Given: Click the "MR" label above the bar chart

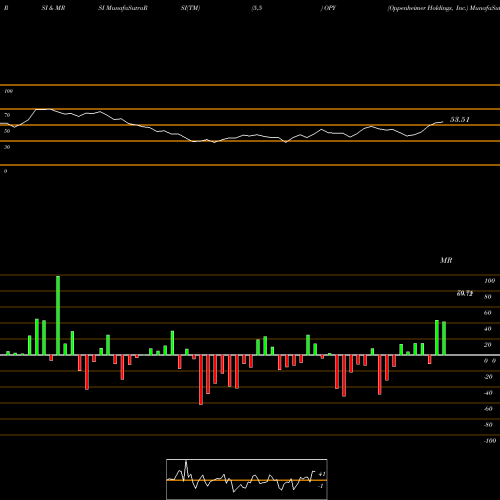Looking at the screenshot, I should [x=446, y=260].
